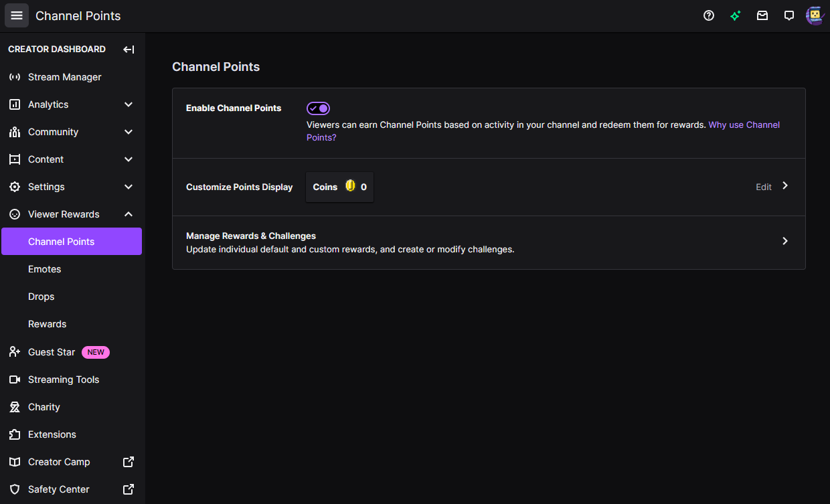This screenshot has width=830, height=504.
Task: Select Channel Points in the sidebar
Action: [x=72, y=242]
